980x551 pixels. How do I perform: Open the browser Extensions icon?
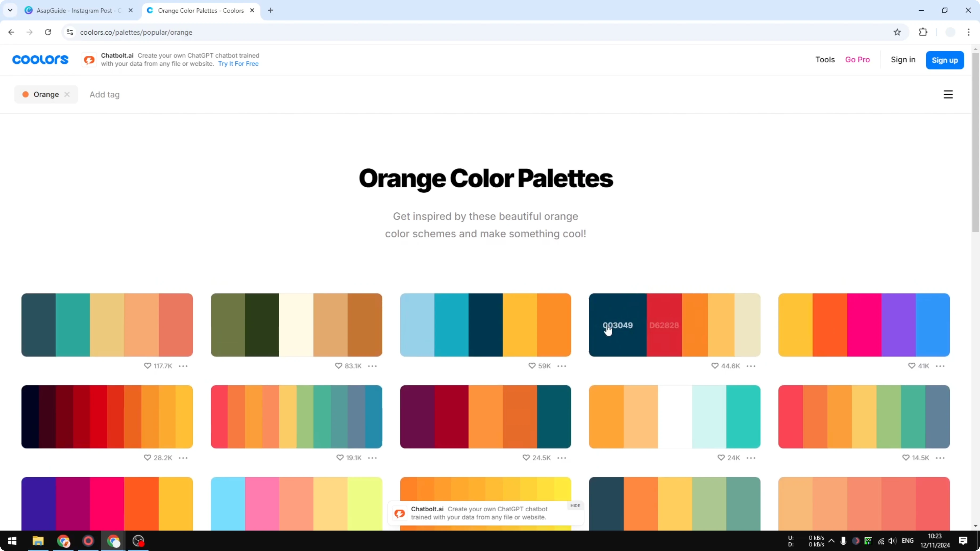point(923,32)
